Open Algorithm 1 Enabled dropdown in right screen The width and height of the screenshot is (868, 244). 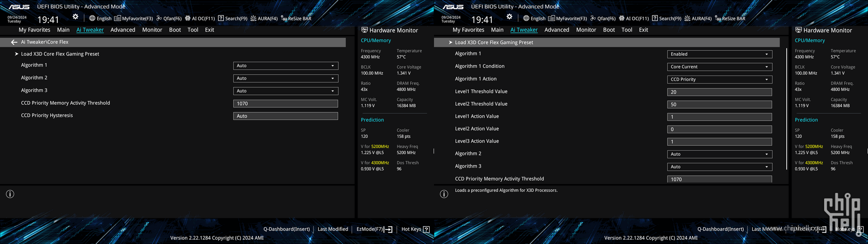point(720,54)
